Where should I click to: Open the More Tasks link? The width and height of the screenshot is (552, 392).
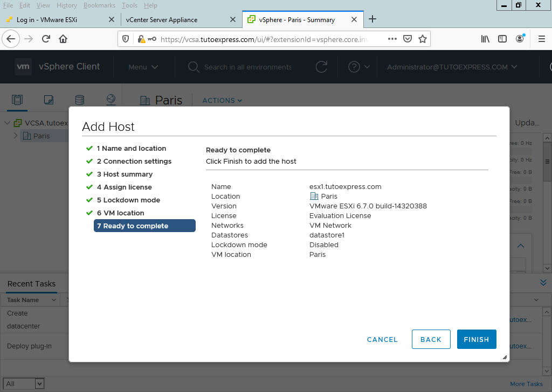[x=526, y=384]
